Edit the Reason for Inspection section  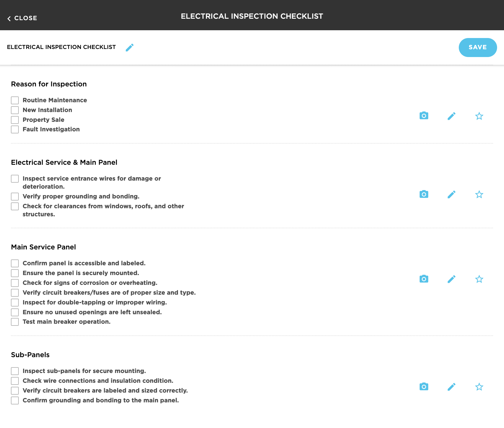pos(451,116)
